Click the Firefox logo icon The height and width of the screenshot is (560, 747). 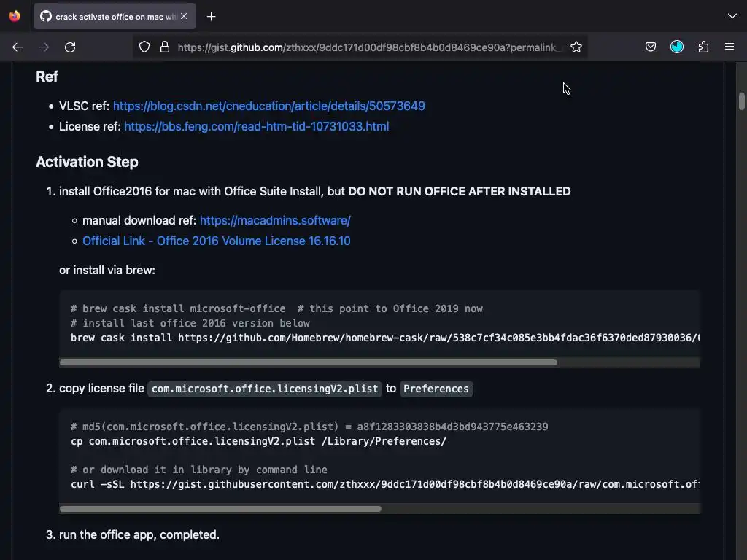pyautogui.click(x=15, y=16)
